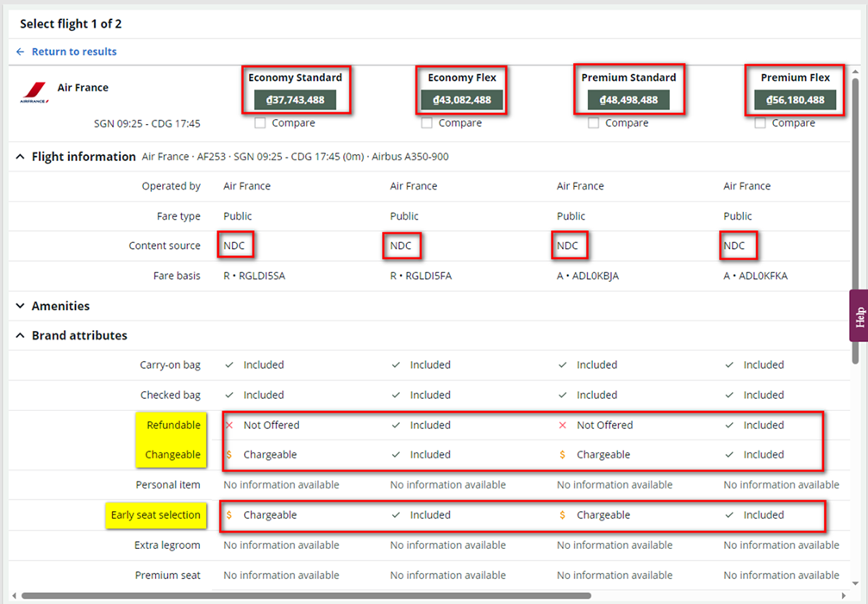Viewport: 868px width, 604px height.
Task: Click the checkmark for Premium Flex Checked bag
Action: [729, 395]
